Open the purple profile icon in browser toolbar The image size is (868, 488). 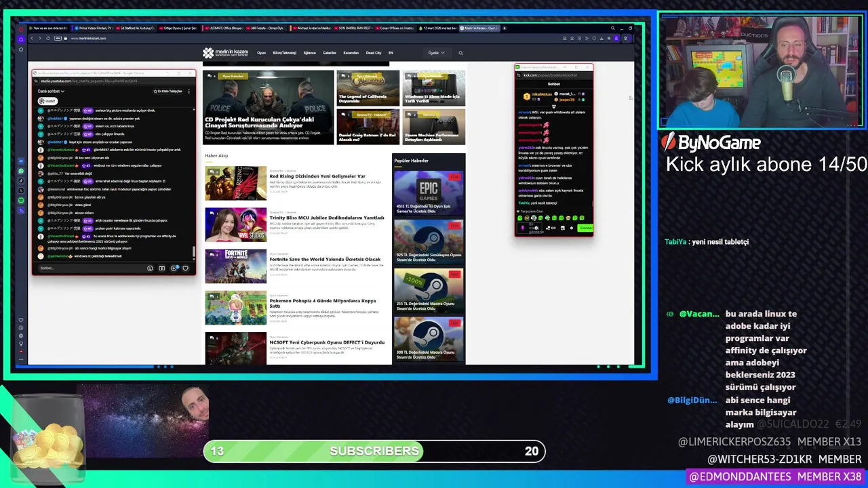[x=616, y=38]
